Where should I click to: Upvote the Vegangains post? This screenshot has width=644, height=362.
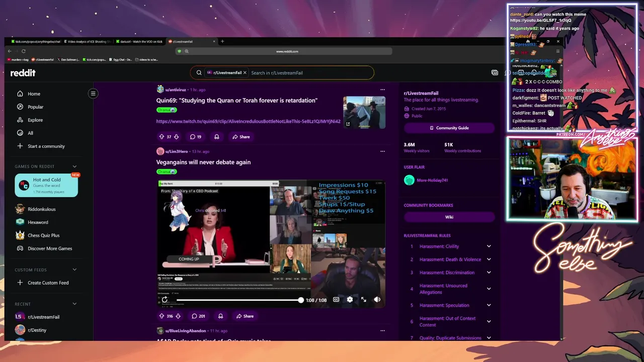click(x=162, y=316)
